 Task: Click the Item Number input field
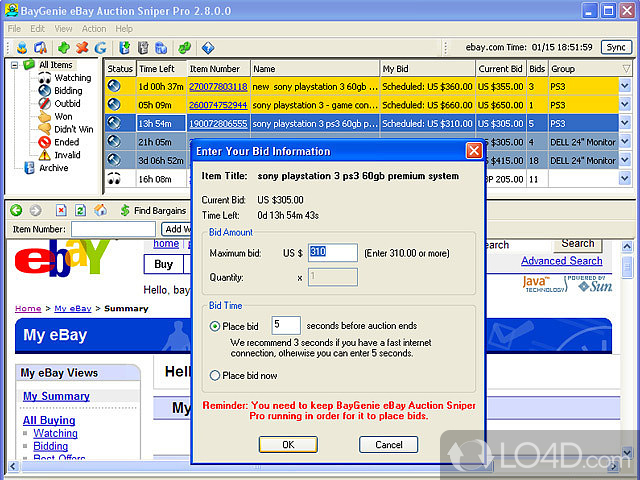pyautogui.click(x=113, y=229)
